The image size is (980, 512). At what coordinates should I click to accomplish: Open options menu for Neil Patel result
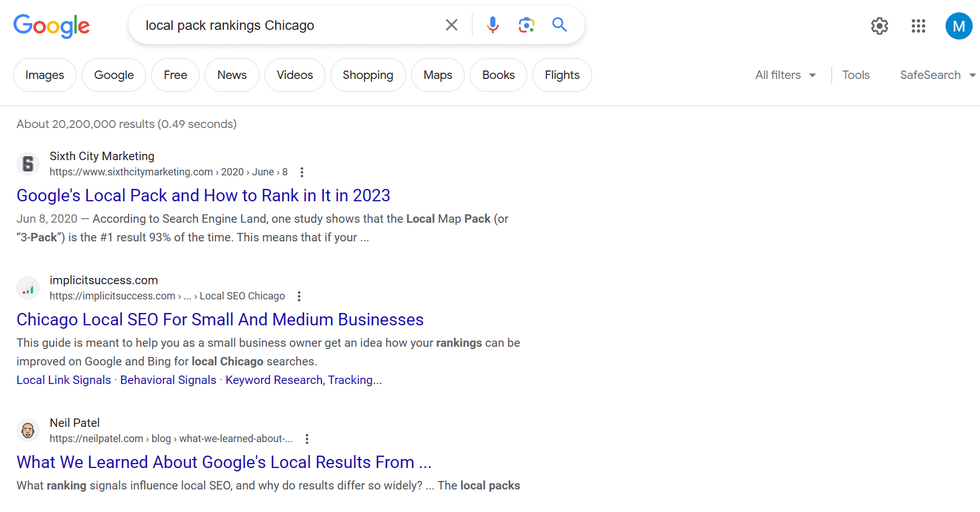point(307,439)
